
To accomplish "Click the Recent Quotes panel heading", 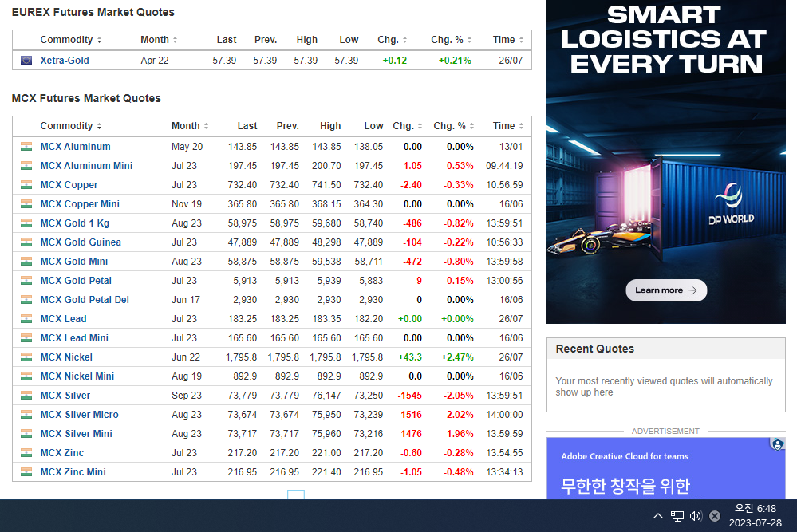I will point(594,349).
